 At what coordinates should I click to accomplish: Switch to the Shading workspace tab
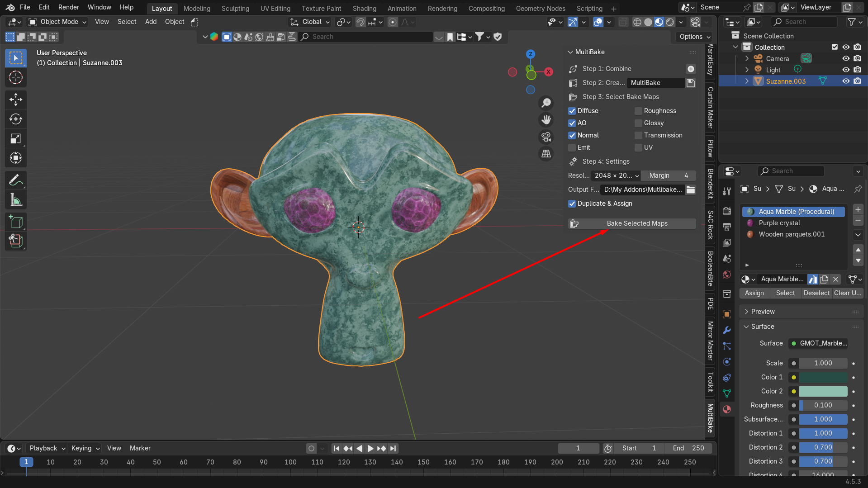coord(365,9)
